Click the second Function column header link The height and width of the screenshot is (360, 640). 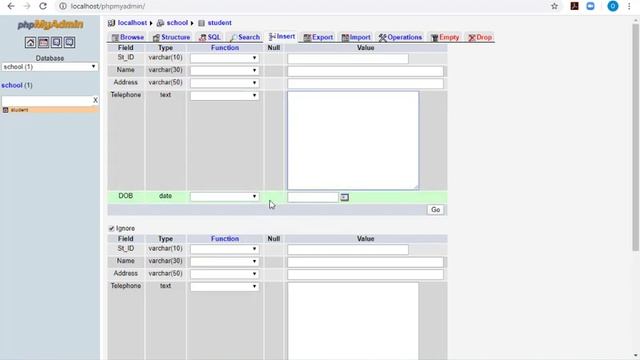(225, 239)
